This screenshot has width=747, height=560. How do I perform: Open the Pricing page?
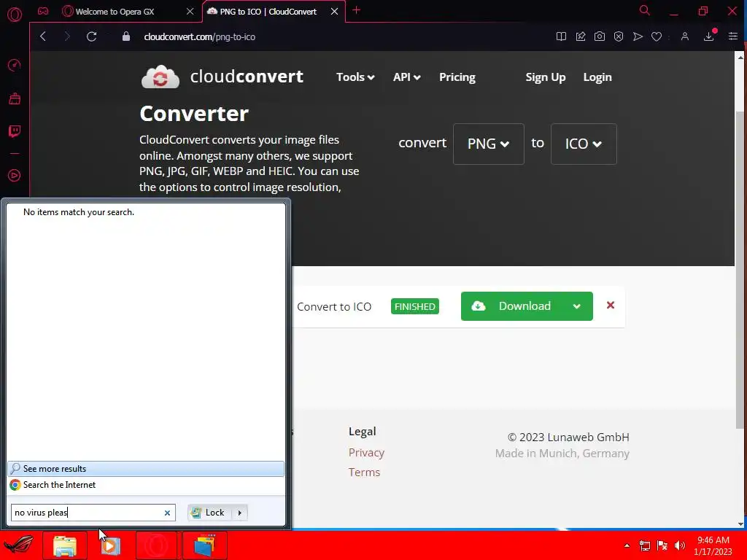(457, 77)
